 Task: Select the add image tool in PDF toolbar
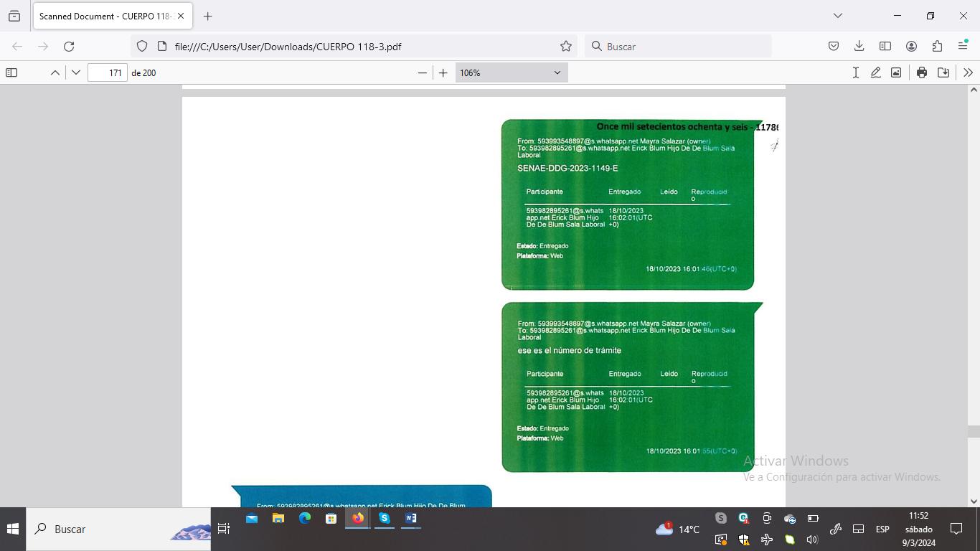tap(896, 72)
